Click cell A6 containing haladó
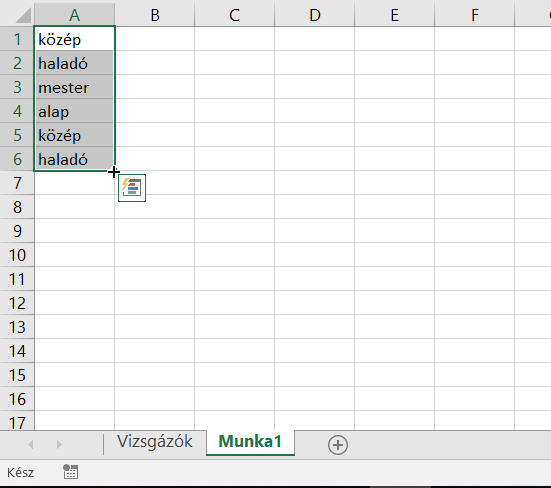Image resolution: width=551 pixels, height=488 pixels. pos(74,159)
